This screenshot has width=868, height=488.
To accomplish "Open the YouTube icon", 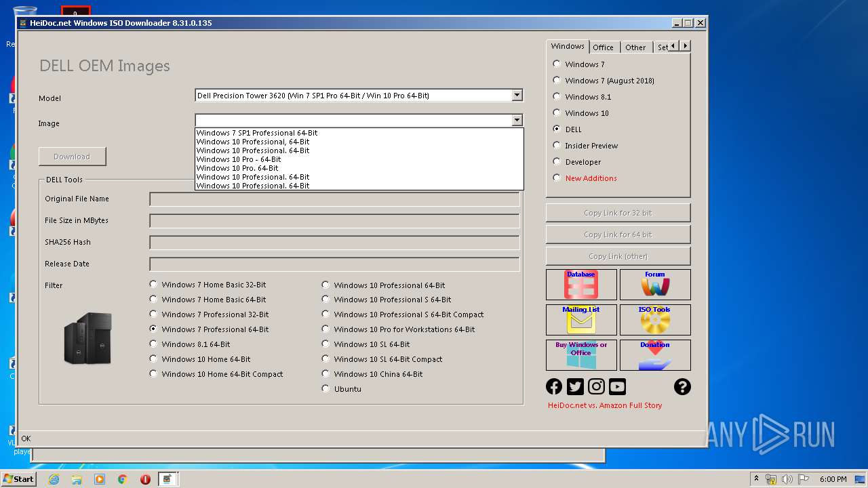I will point(617,386).
